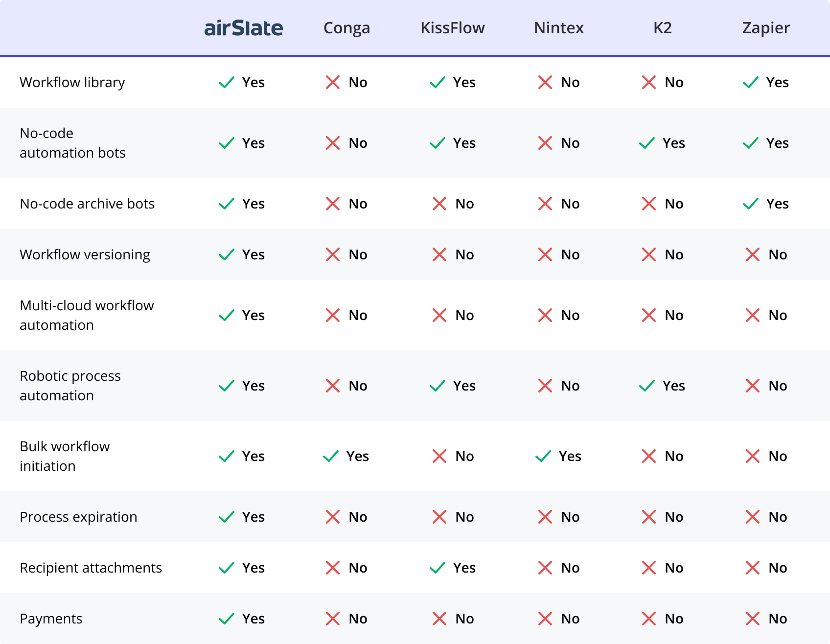830x644 pixels.
Task: Click red X for KissFlow Multi-cloud workflow automation
Action: pos(439,315)
